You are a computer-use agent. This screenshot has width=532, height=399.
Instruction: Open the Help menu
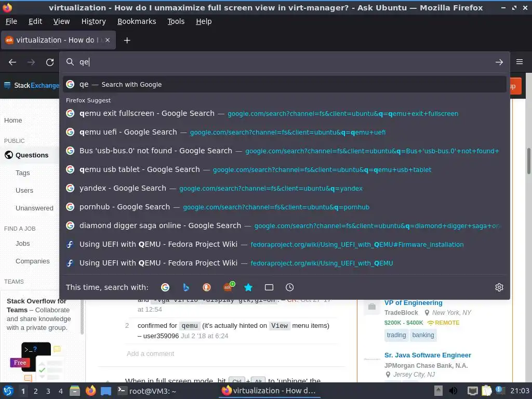click(x=204, y=21)
